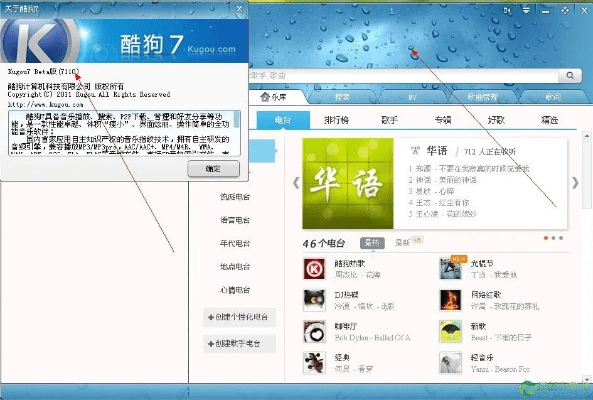Toggle the 最新 station filter
The image size is (593, 400).
(402, 243)
